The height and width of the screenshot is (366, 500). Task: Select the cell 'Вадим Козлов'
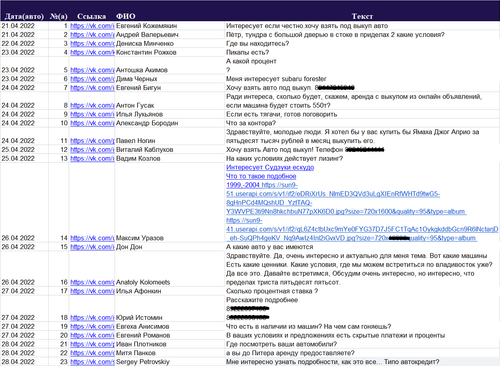(138, 158)
